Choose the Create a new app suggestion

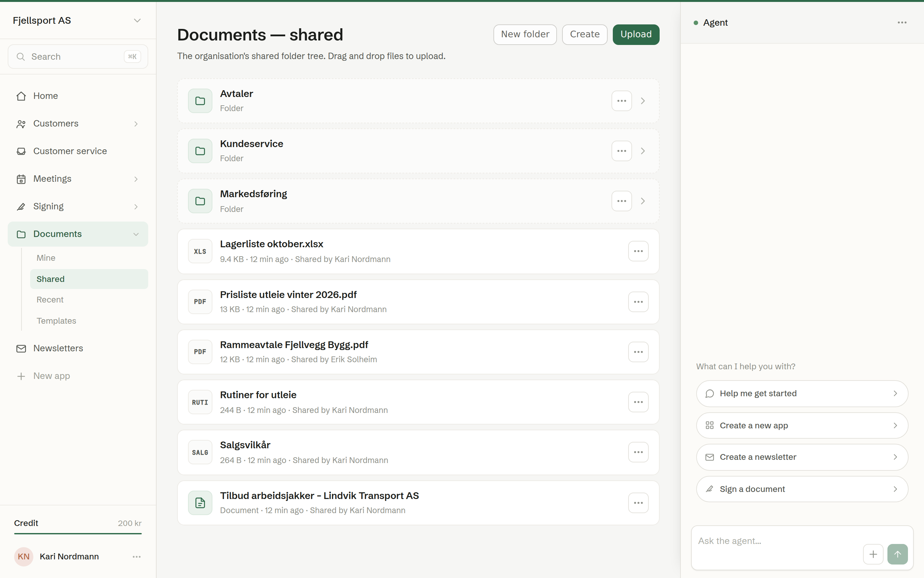(802, 425)
